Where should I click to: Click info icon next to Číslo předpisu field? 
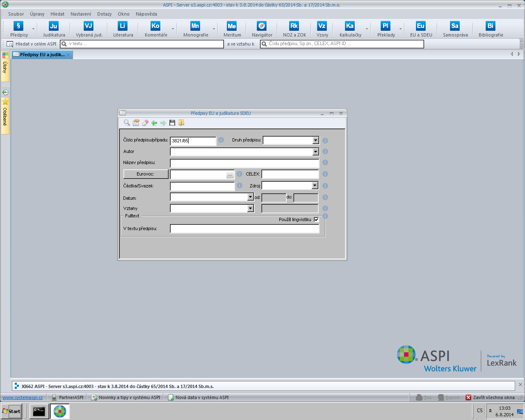[x=221, y=140]
